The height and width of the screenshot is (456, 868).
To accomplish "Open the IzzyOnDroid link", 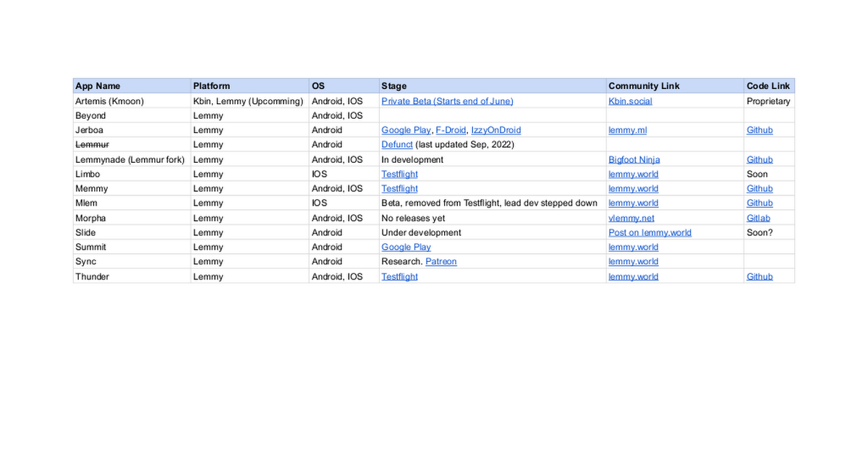I will [x=495, y=130].
